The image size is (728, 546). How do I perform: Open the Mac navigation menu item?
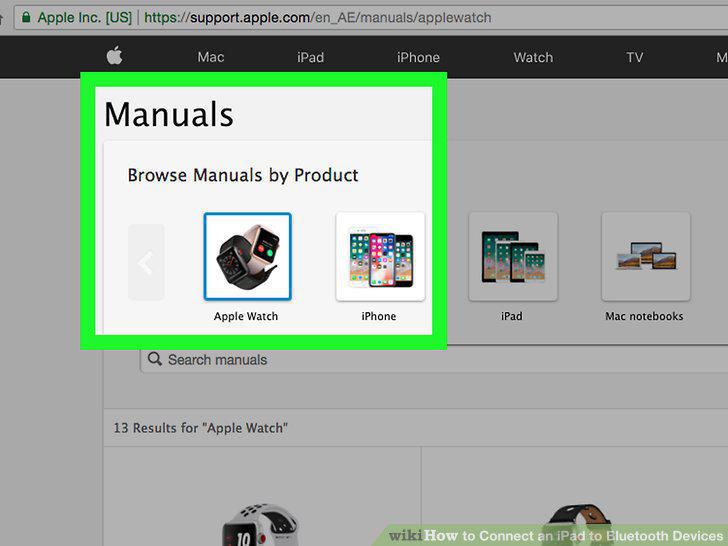pos(211,57)
